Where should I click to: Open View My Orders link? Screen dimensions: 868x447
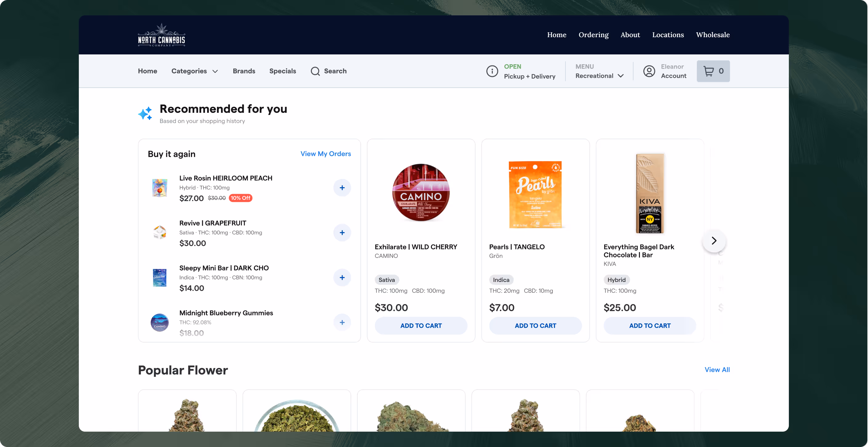[326, 154]
